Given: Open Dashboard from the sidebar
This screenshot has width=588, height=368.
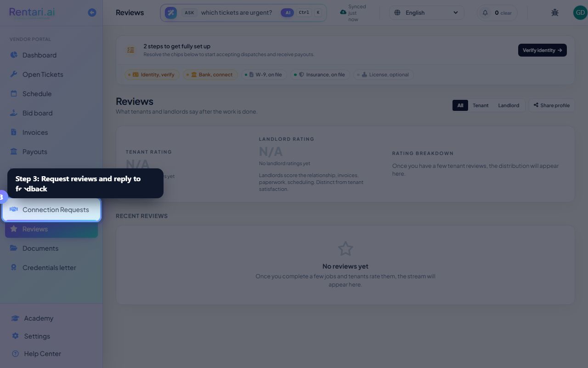Looking at the screenshot, I should click(x=51, y=55).
